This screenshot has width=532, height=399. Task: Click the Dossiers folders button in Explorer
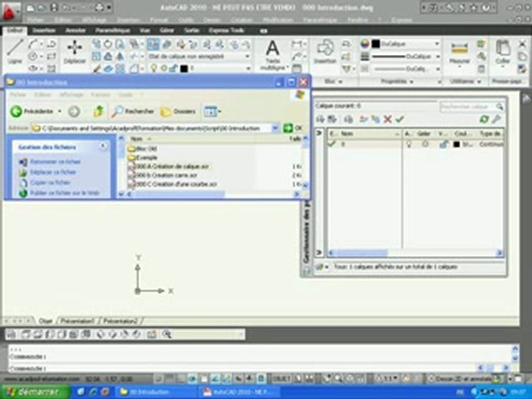click(178, 111)
